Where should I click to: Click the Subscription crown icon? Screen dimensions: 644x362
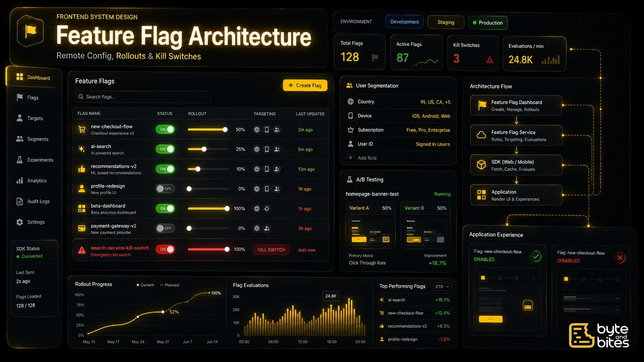(x=351, y=130)
